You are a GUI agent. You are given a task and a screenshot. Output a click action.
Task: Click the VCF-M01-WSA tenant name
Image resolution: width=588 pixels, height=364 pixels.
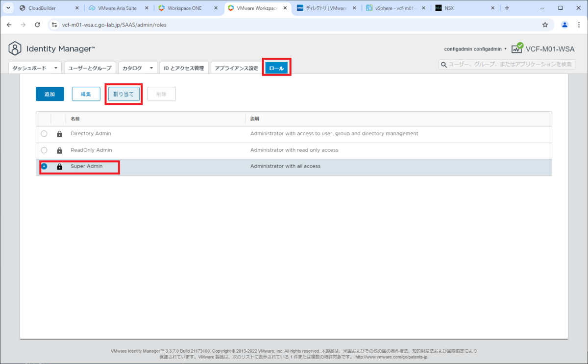coord(550,49)
